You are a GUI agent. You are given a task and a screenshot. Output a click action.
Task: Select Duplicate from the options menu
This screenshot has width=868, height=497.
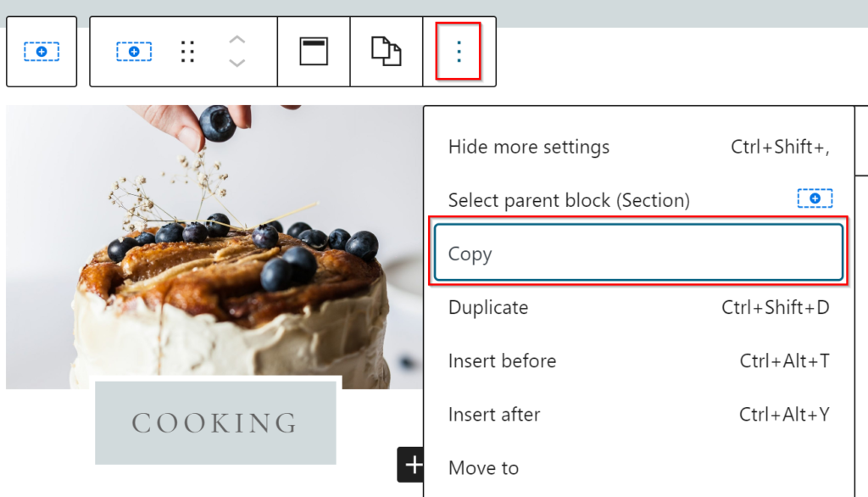pos(488,307)
